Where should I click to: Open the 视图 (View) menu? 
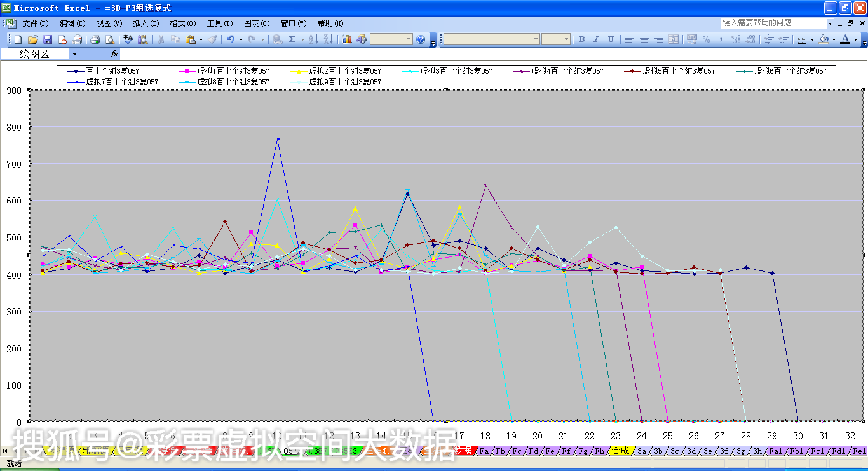(109, 23)
